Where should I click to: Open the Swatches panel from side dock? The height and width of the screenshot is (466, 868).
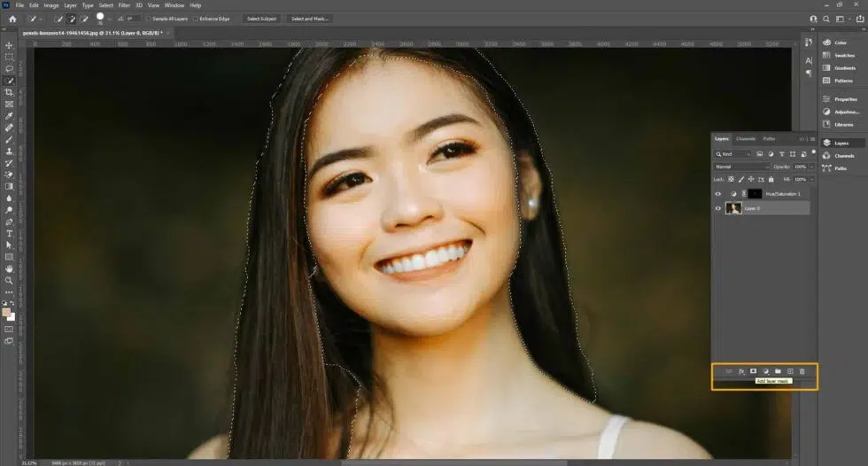841,55
